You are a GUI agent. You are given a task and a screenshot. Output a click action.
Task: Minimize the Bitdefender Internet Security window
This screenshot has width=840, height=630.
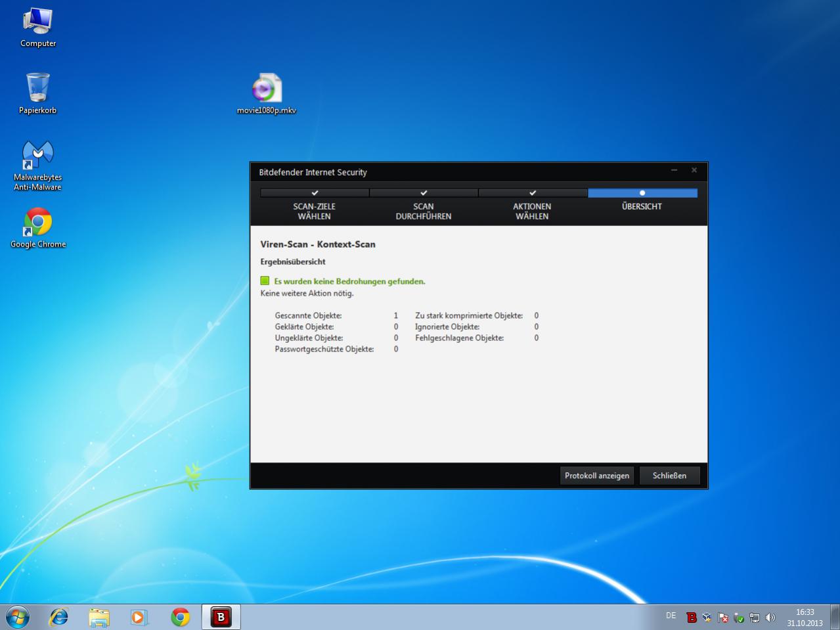pos(674,170)
